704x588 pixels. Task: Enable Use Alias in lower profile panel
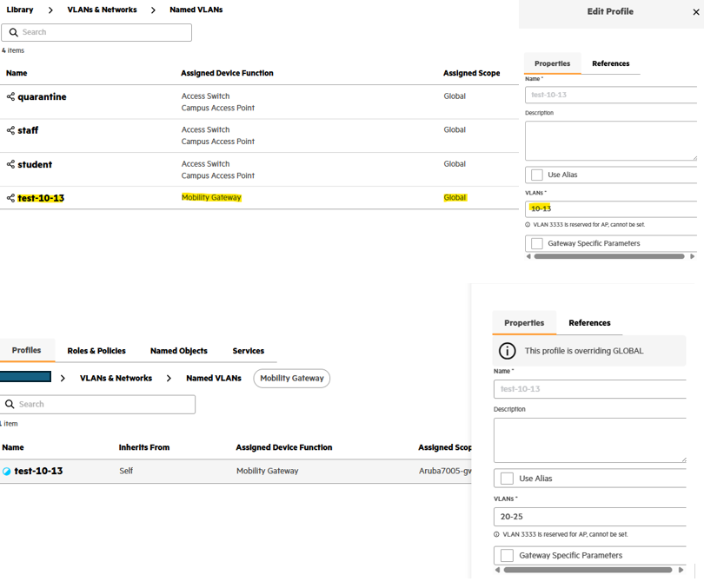click(x=507, y=479)
